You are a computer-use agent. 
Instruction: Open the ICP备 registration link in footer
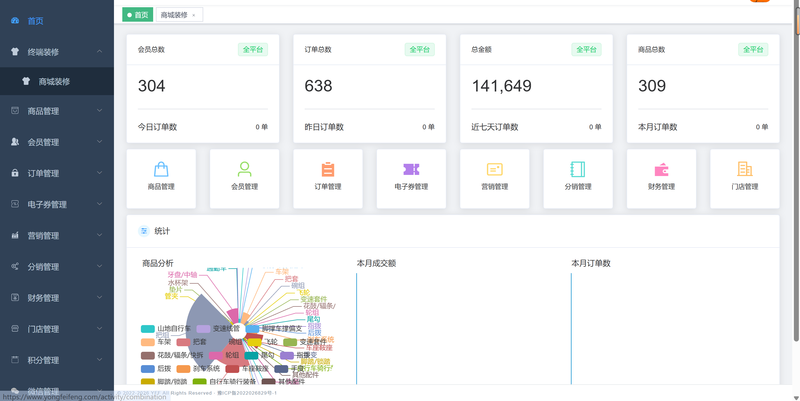pos(247,393)
